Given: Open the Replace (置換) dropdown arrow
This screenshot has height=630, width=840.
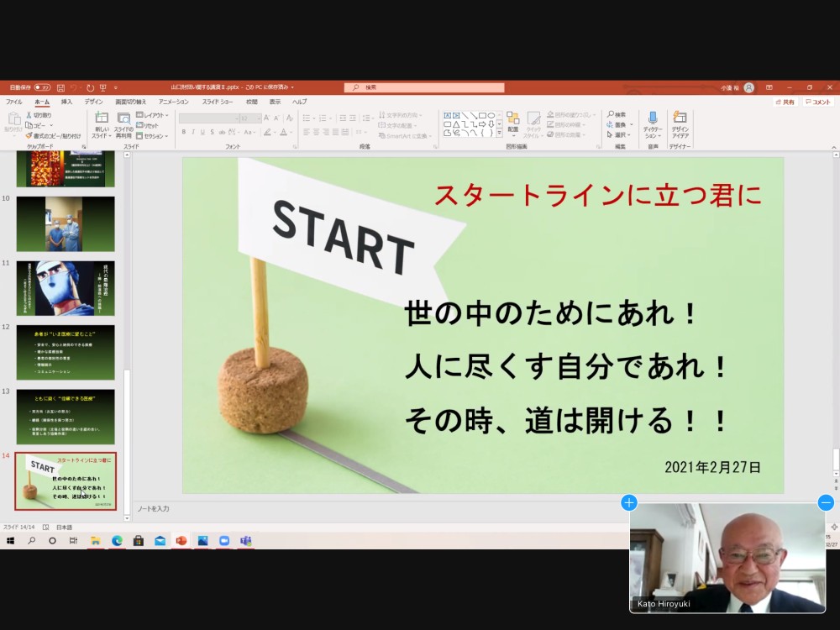Looking at the screenshot, I should [x=631, y=125].
